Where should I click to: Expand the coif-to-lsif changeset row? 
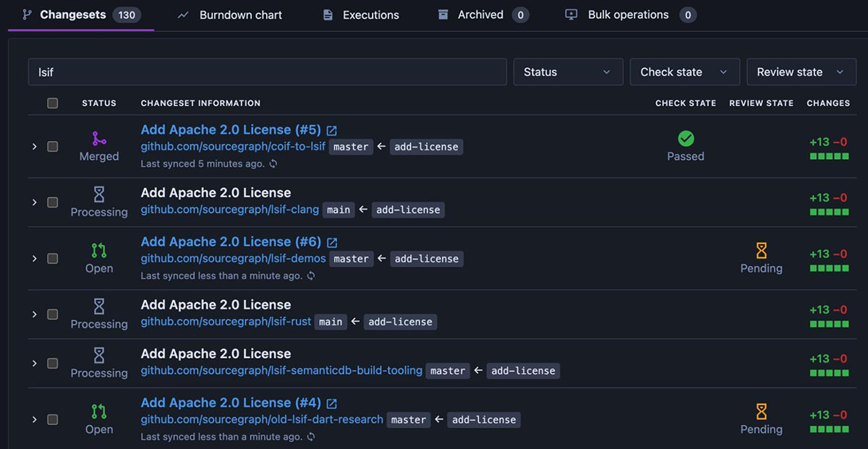[34, 147]
